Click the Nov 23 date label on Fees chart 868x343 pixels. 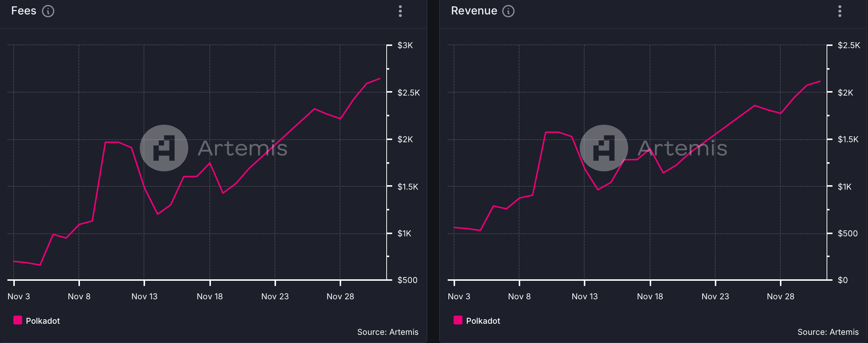(x=275, y=296)
